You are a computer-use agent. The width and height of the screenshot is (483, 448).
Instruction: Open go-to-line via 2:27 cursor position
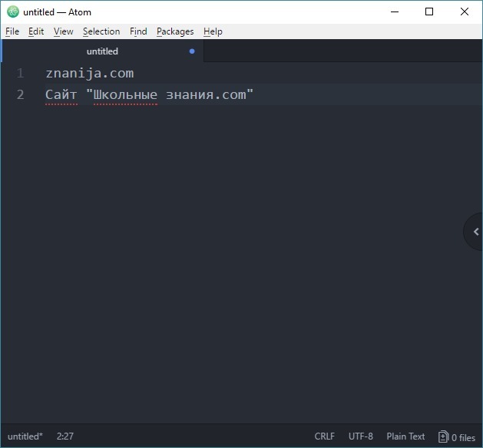click(x=65, y=436)
